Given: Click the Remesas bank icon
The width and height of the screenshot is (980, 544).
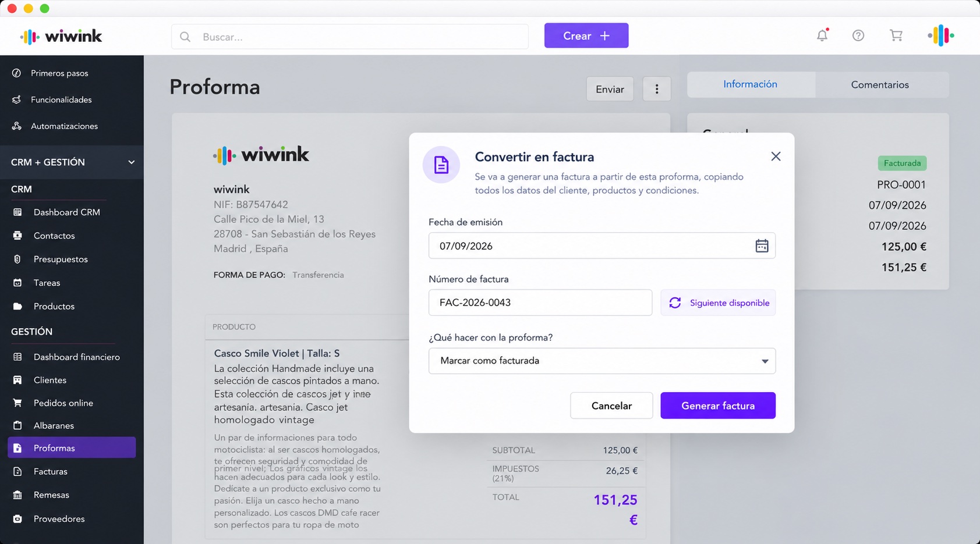Looking at the screenshot, I should tap(17, 495).
